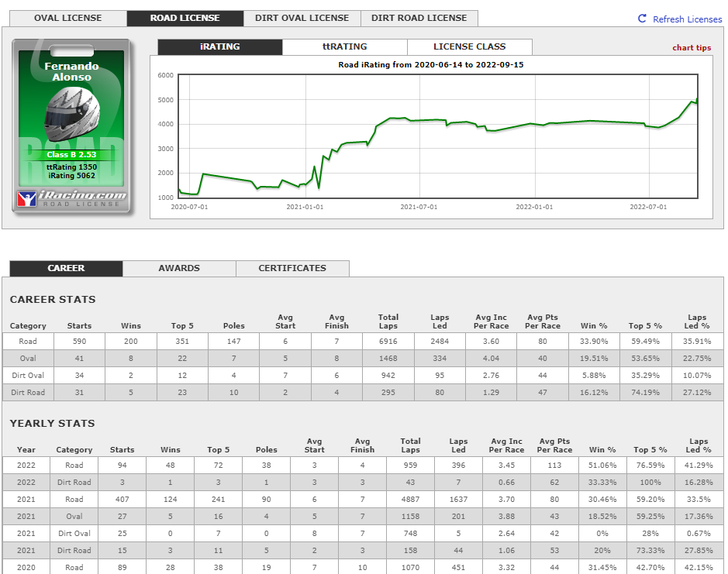Screen dimensions: 728x574
Task: Click the 200 wins value for Road
Action: [x=131, y=342]
